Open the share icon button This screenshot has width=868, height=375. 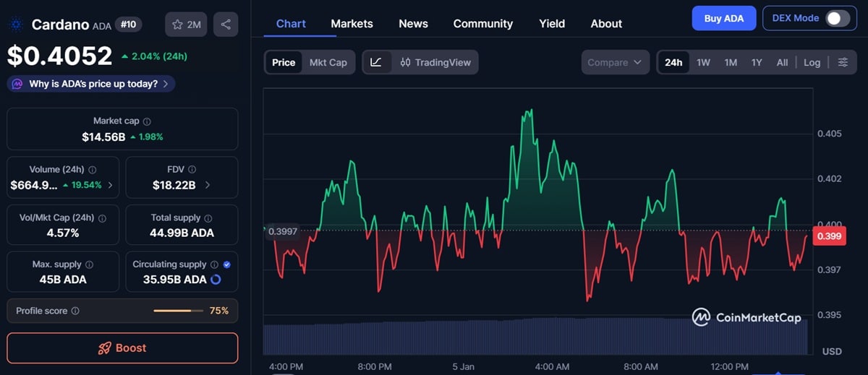(226, 25)
